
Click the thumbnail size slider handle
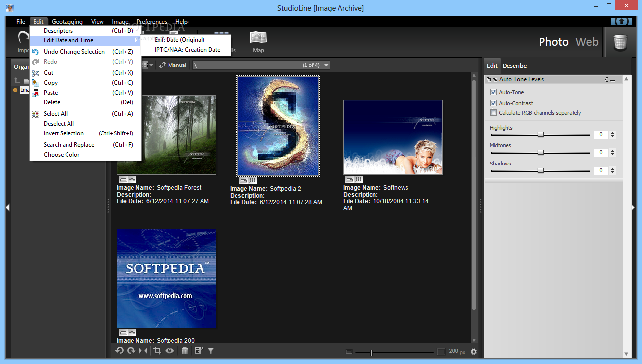coord(371,352)
